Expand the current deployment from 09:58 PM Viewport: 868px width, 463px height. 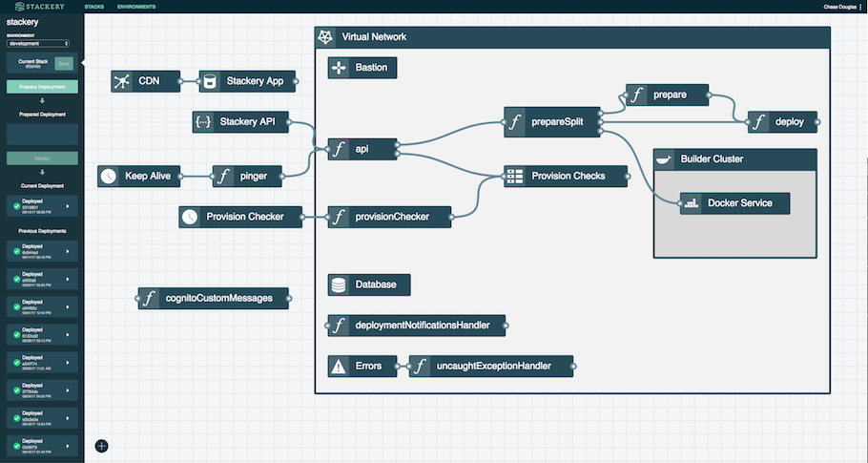68,206
